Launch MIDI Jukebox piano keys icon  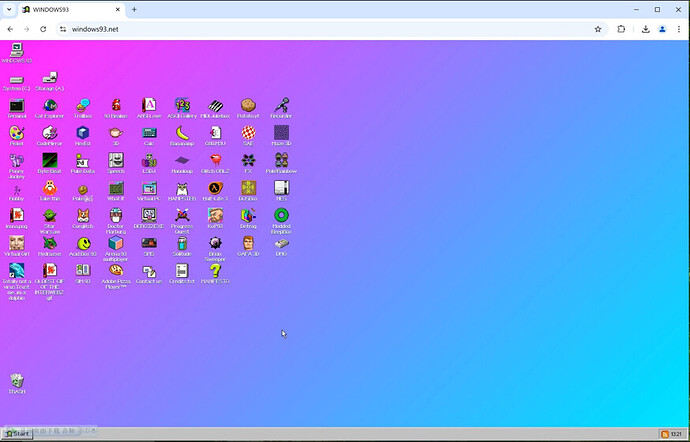(x=215, y=106)
